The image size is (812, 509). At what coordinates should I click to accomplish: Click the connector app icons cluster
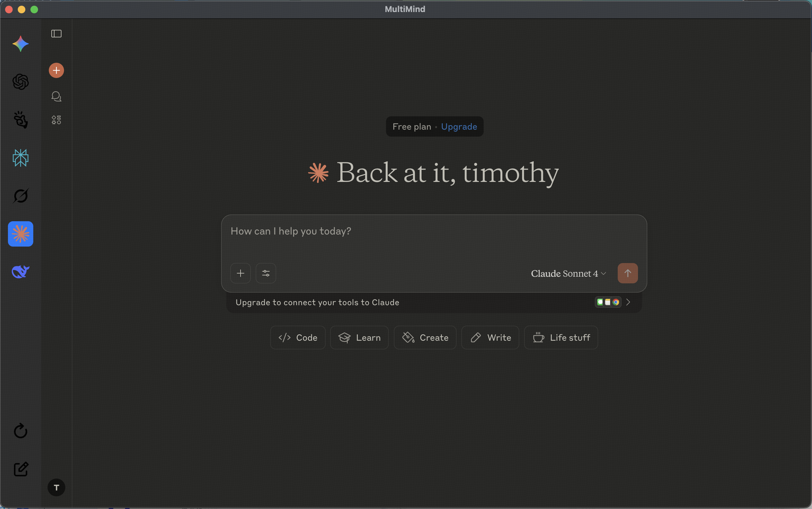click(608, 302)
